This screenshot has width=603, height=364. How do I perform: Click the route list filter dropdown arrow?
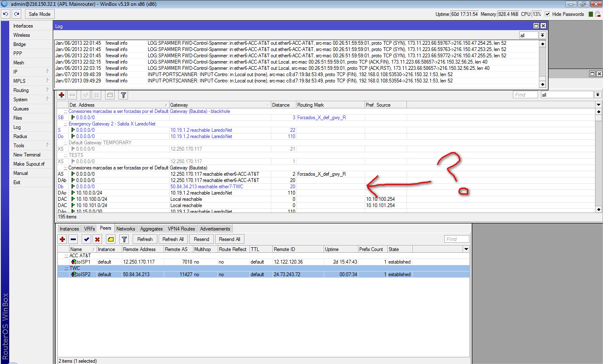(598, 95)
